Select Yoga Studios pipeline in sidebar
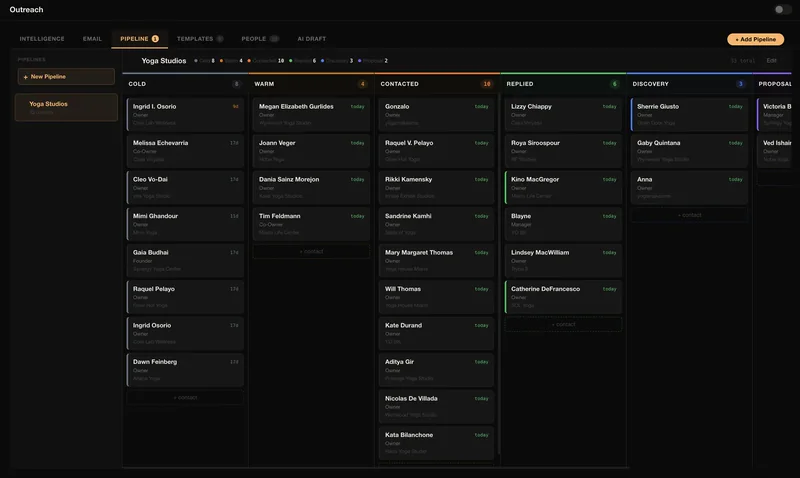 point(66,107)
